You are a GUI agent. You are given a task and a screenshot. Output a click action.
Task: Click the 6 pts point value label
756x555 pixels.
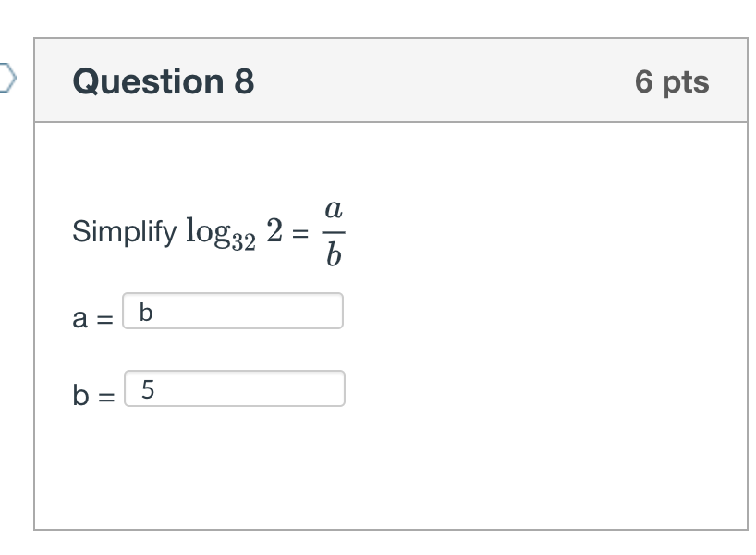[x=674, y=81]
